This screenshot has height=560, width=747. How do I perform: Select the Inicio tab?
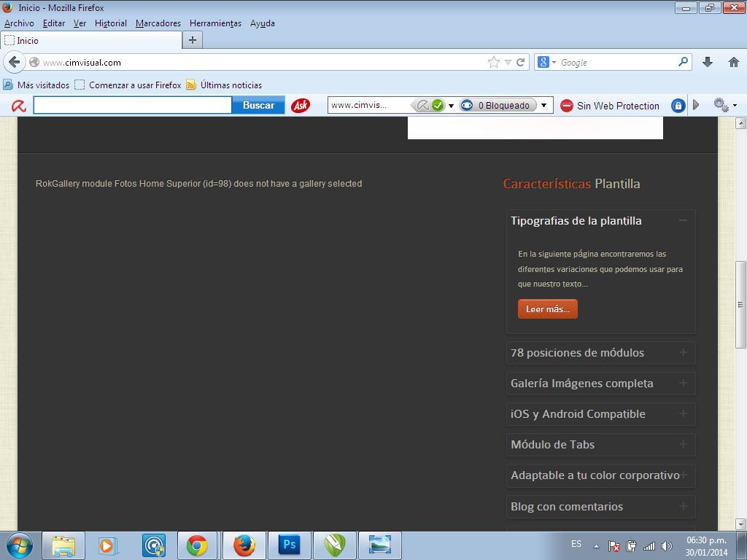pos(91,41)
